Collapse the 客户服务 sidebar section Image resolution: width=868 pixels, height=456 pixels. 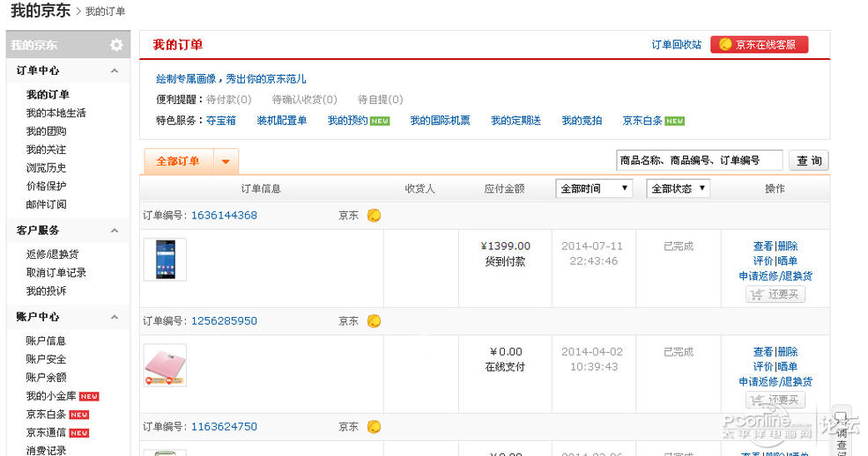[115, 231]
